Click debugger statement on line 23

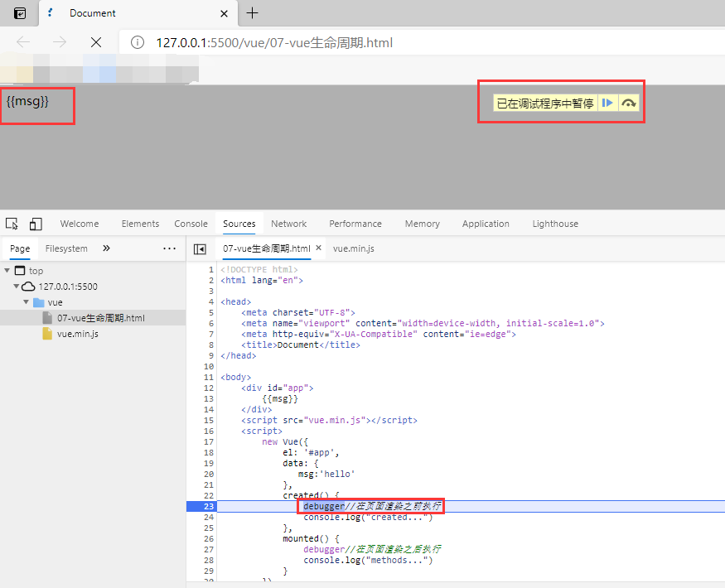(324, 506)
